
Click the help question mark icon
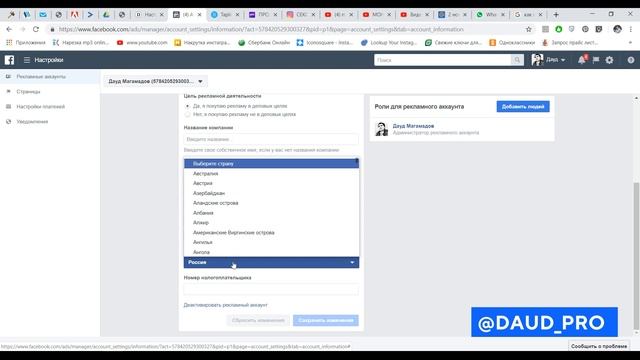(x=631, y=60)
